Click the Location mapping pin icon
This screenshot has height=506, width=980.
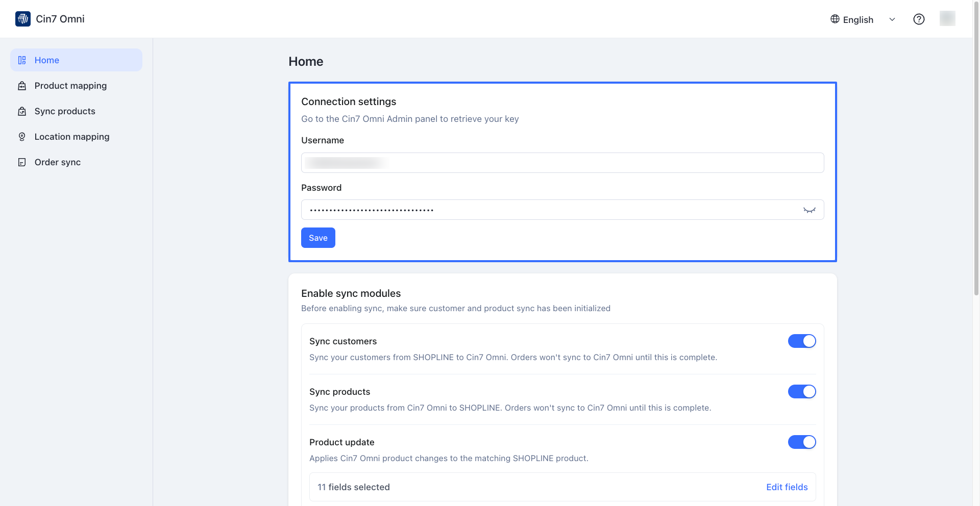click(22, 137)
